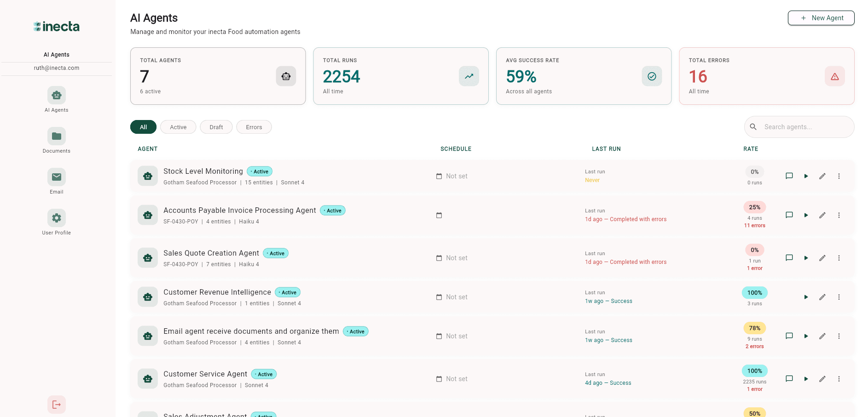This screenshot has height=417, width=868.
Task: Run the Sales Quote Creation Agent
Action: (x=806, y=258)
